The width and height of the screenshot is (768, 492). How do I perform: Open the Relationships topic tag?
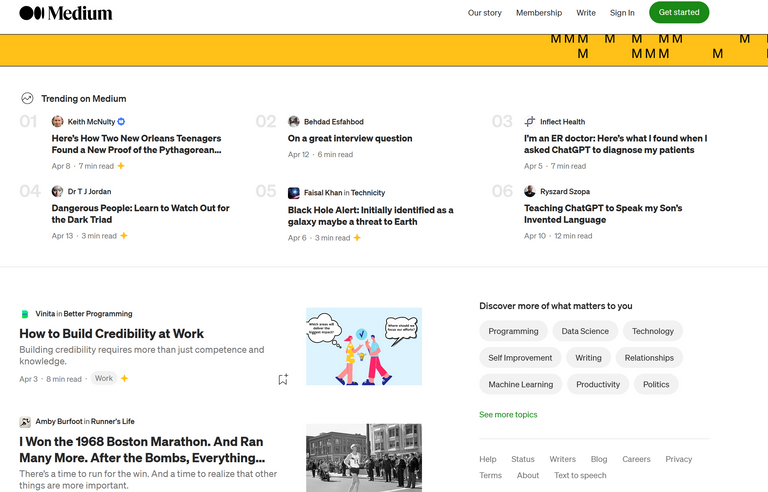[x=649, y=358]
